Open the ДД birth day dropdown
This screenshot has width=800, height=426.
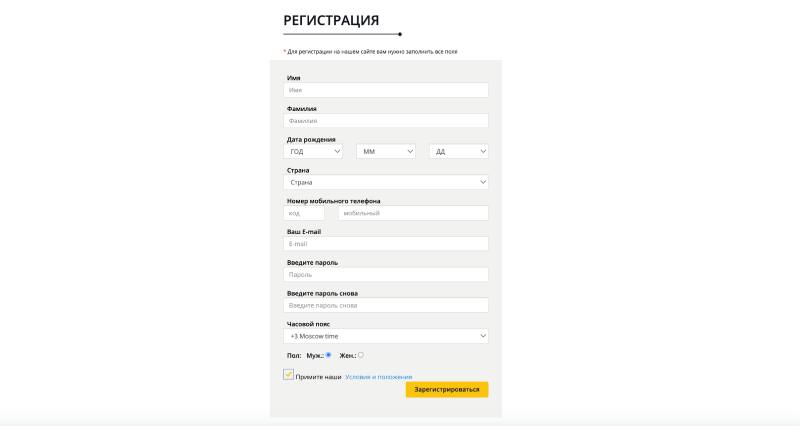click(x=459, y=152)
